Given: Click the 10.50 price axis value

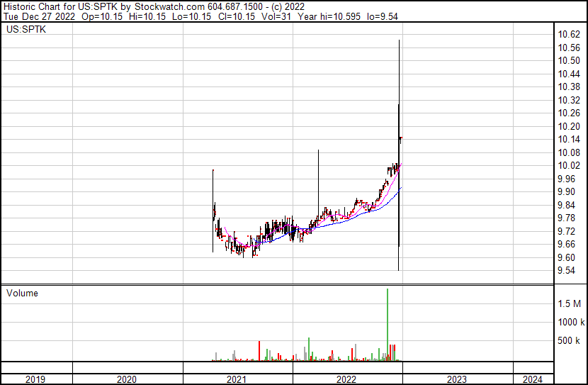Looking at the screenshot, I should click(x=569, y=61).
